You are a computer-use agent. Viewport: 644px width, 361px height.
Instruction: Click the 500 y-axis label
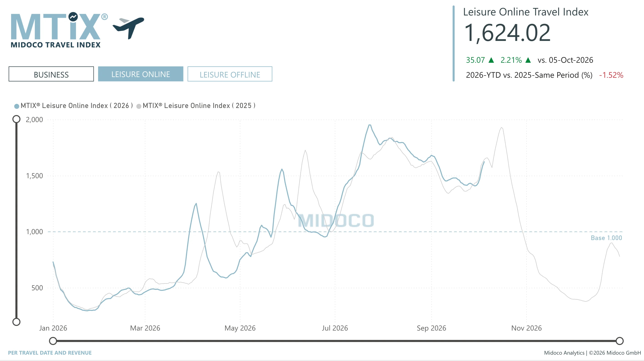click(37, 288)
